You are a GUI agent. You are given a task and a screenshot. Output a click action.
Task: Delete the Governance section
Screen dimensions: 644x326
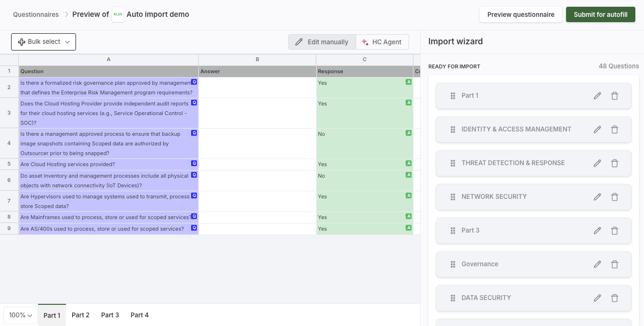click(615, 264)
